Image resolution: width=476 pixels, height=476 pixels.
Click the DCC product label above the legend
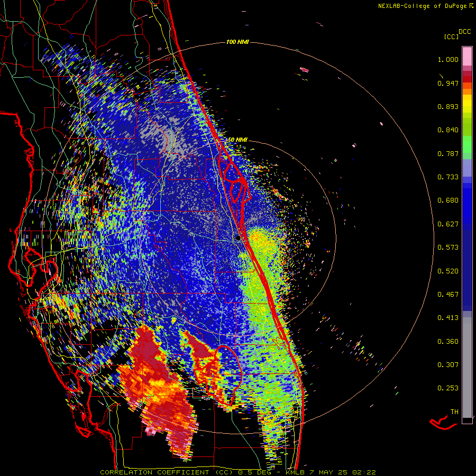point(465,32)
